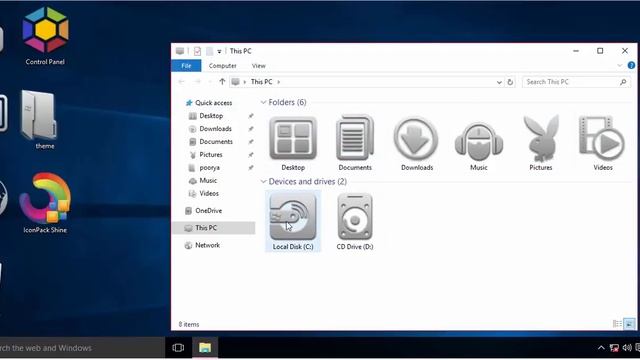Click the back navigation arrow
The width and height of the screenshot is (640, 360).
click(182, 82)
